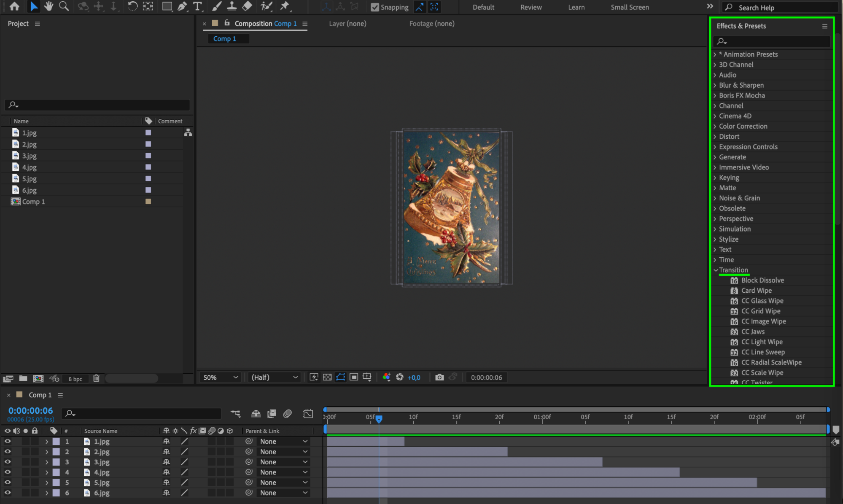Open parent dropdown for 2.jpg layer
The width and height of the screenshot is (843, 504).
283,452
